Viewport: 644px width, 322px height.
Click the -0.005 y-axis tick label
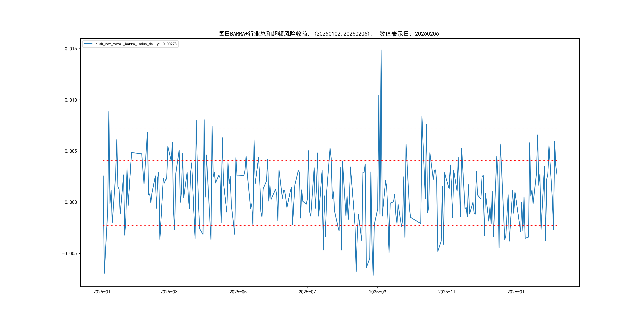70,253
